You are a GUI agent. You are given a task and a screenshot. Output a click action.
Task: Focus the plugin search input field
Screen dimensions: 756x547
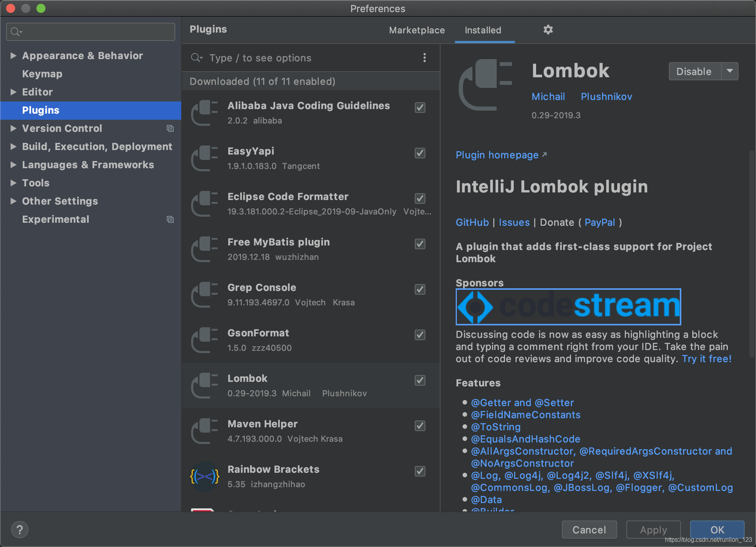pyautogui.click(x=311, y=58)
